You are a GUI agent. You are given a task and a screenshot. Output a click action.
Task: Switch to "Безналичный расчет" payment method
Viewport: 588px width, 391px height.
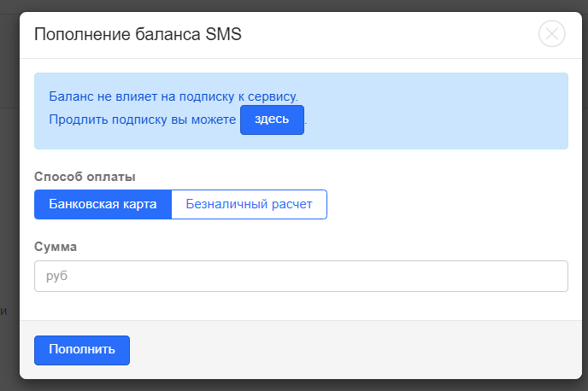click(249, 205)
